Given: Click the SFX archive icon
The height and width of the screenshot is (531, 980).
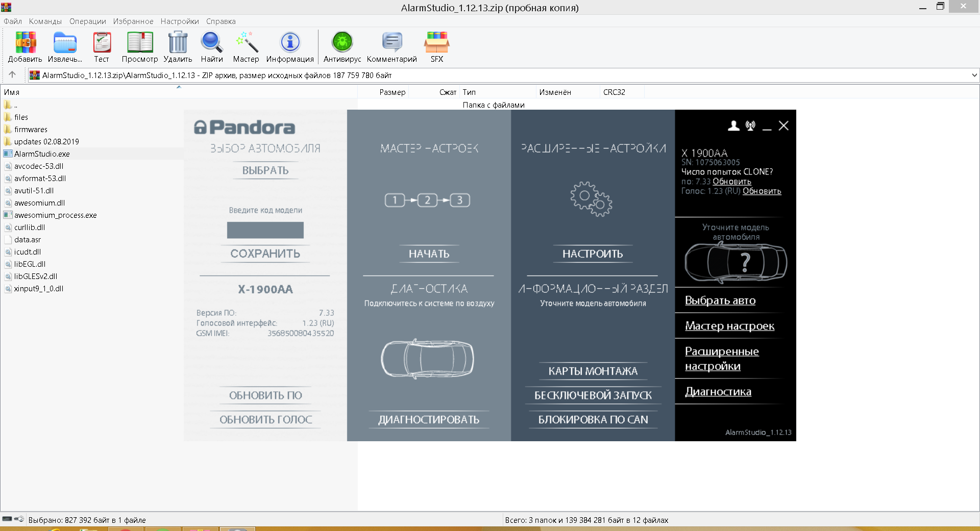Looking at the screenshot, I should tap(436, 43).
